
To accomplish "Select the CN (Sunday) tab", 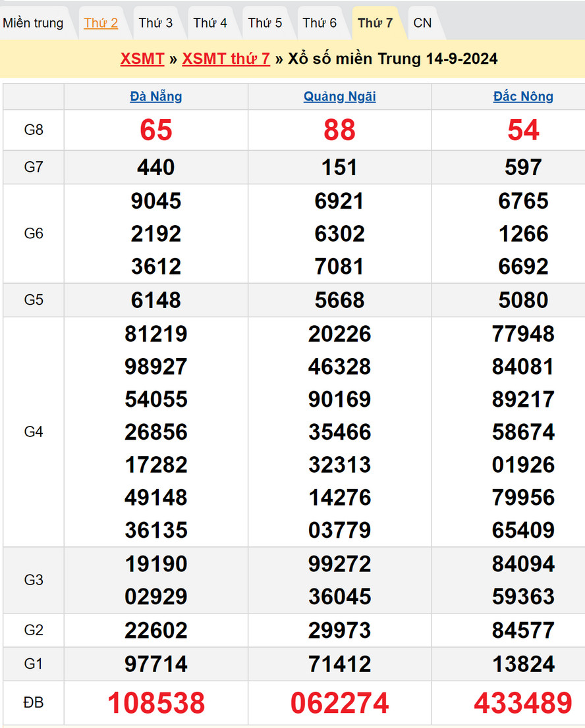I will coord(422,23).
